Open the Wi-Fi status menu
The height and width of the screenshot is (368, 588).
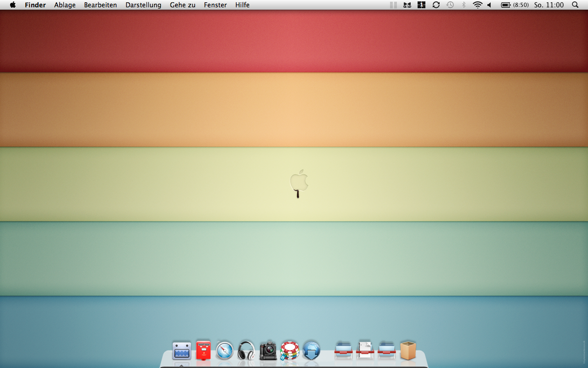click(x=478, y=5)
